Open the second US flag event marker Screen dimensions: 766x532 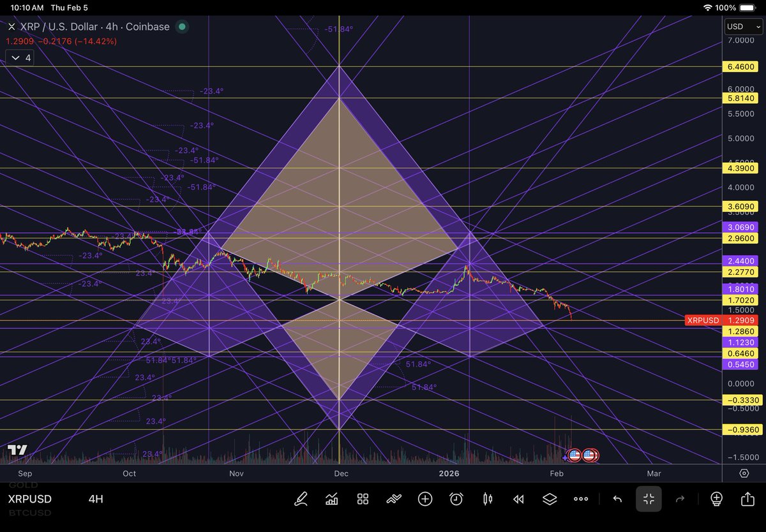tap(590, 455)
